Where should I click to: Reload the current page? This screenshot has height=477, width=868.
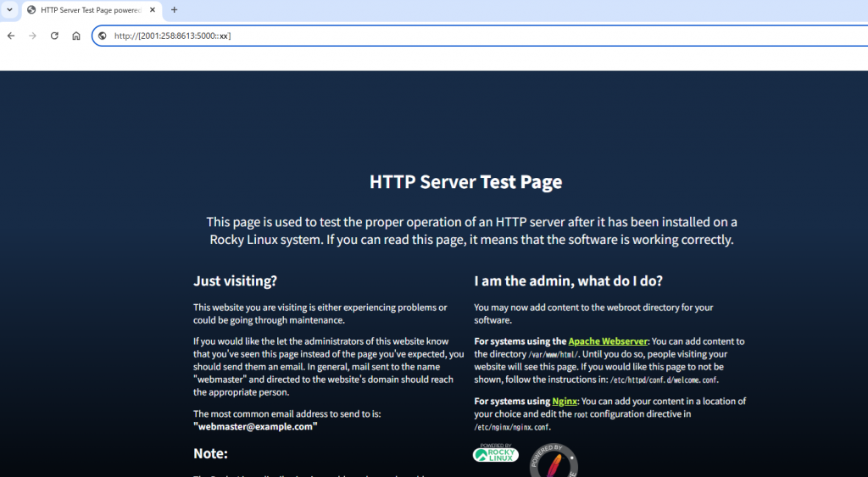(54, 36)
